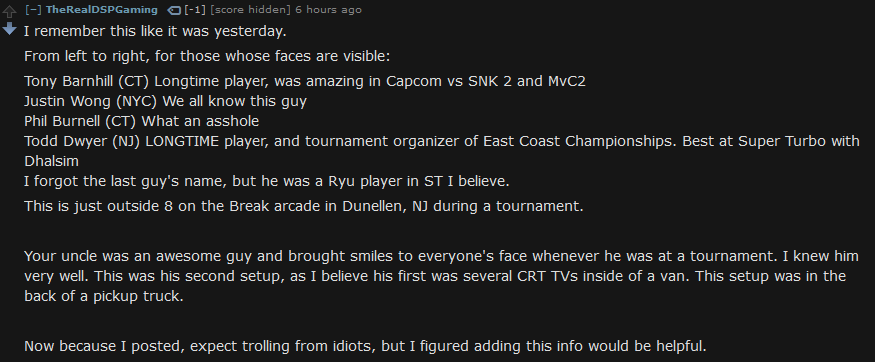The width and height of the screenshot is (875, 362).
Task: Click the Justin Wong (NYC) line
Action: point(165,102)
